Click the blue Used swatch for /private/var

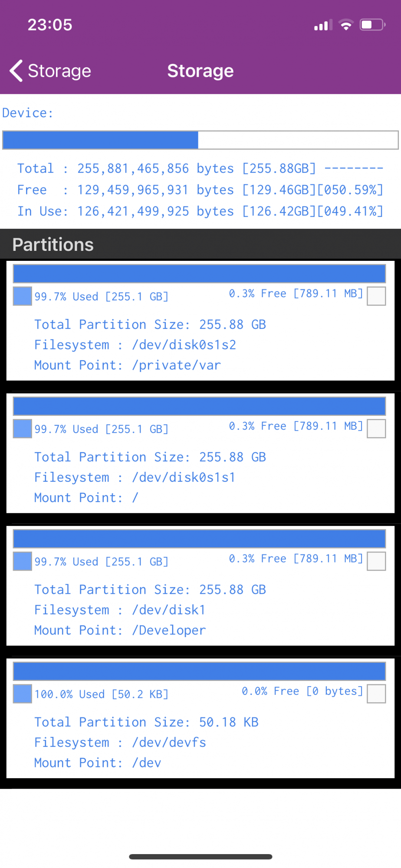(x=23, y=296)
